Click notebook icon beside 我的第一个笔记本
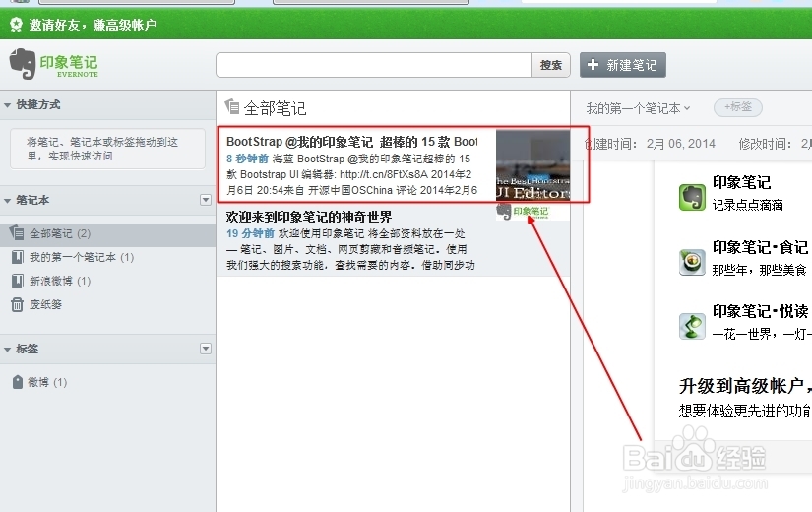 tap(17, 257)
